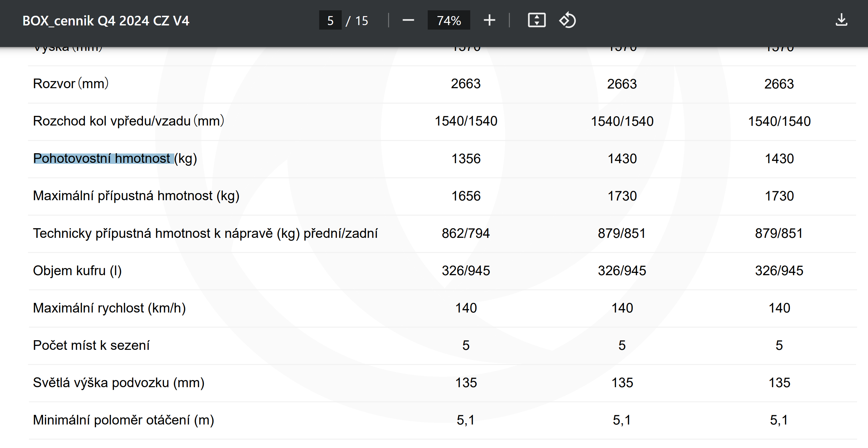Click the BOX_cennik Q4 2024 document title
The width and height of the screenshot is (868, 448).
(106, 21)
